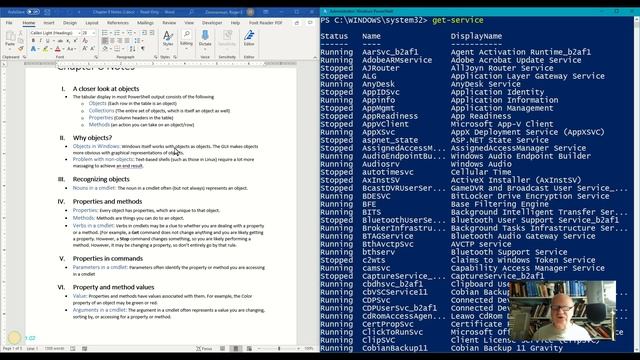Click the Copy icon in the Clipboard group
The height and width of the screenshot is (360, 640).
click(21, 41)
